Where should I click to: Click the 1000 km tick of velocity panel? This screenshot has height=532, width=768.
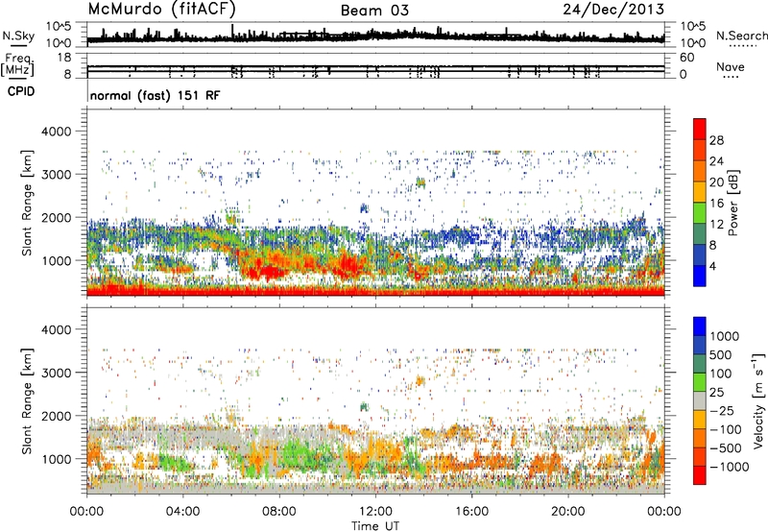56,459
